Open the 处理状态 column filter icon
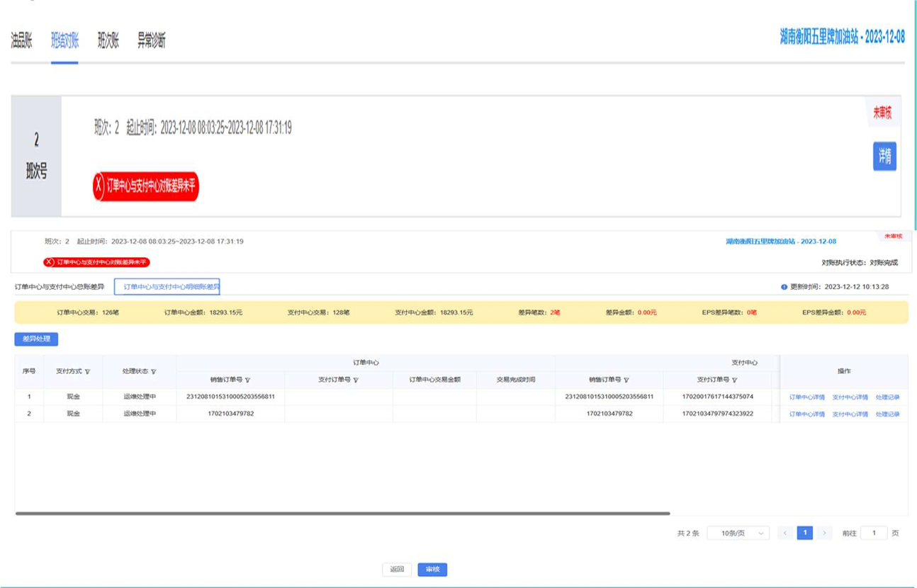Image resolution: width=917 pixels, height=588 pixels. pos(154,371)
